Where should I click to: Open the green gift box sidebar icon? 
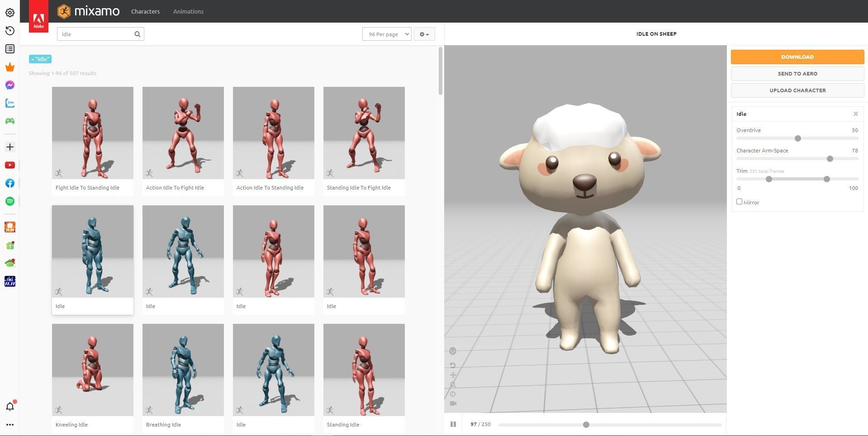click(x=10, y=246)
